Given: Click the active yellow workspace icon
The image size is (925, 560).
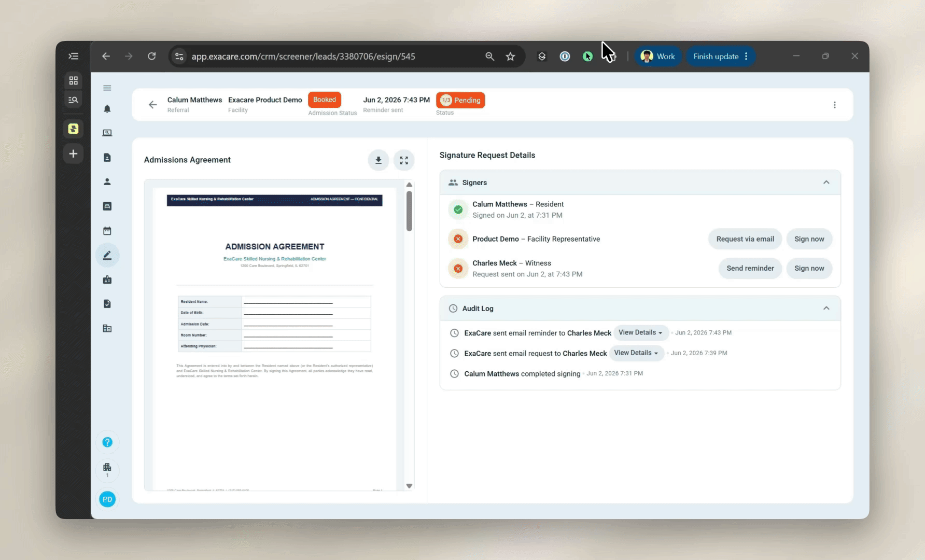Looking at the screenshot, I should click(73, 129).
